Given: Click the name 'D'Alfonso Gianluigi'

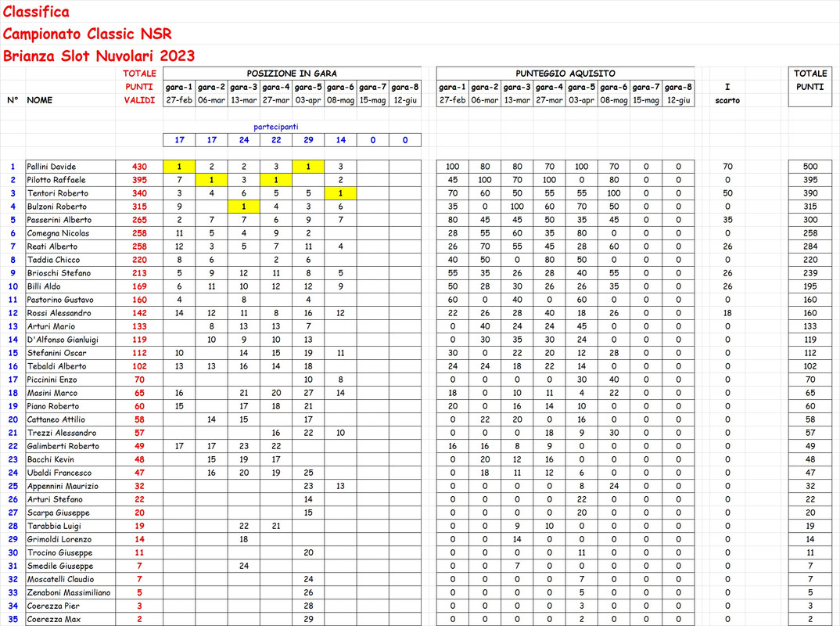Looking at the screenshot, I should click(x=63, y=340).
